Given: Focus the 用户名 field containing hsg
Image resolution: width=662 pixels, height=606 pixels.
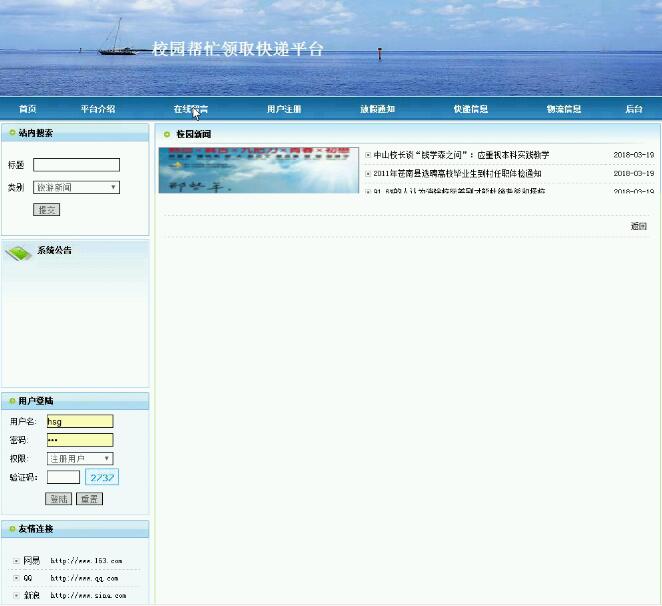Looking at the screenshot, I should coord(80,421).
